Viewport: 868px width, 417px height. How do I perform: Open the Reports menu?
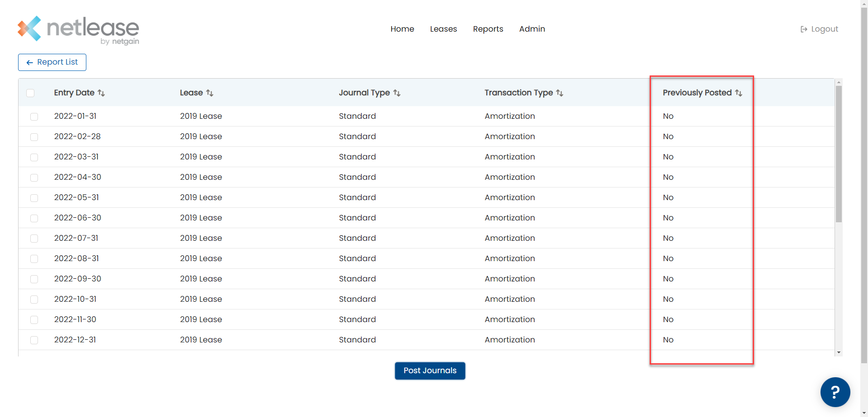(x=488, y=29)
